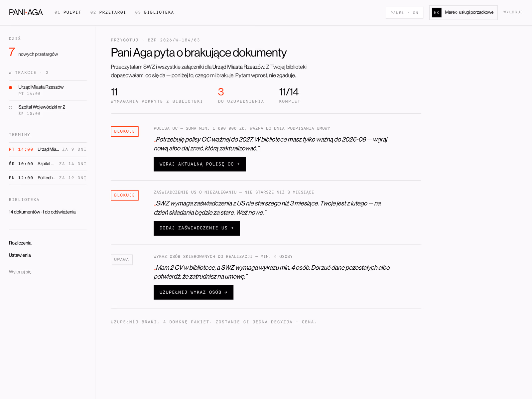
Task: Click the Wyloguj link in the header
Action: [513, 12]
